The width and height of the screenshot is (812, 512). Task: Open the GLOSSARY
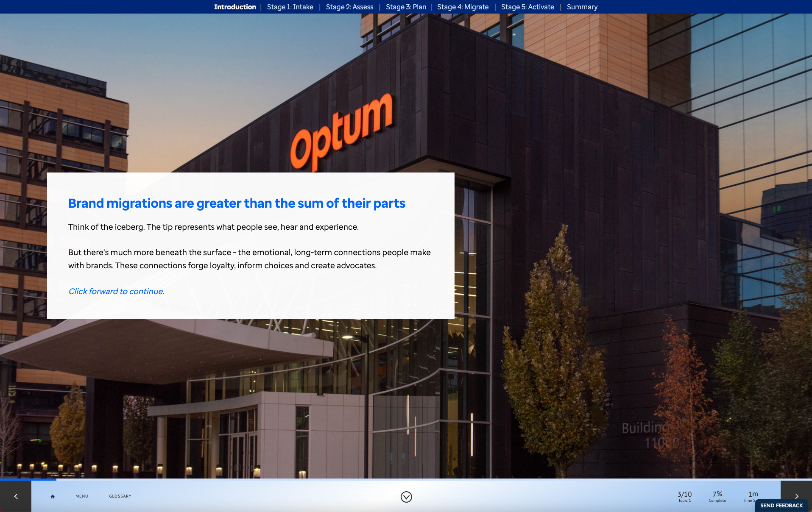120,496
